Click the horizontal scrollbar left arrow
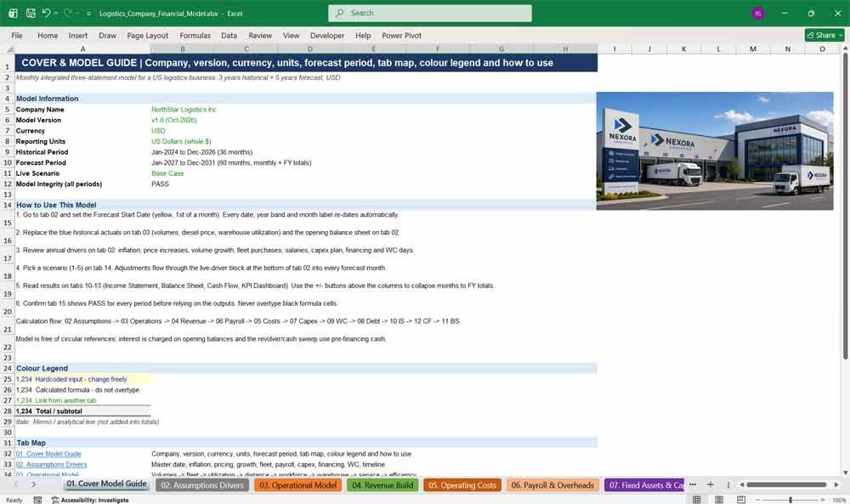Image resolution: width=850 pixels, height=504 pixels. (x=742, y=484)
